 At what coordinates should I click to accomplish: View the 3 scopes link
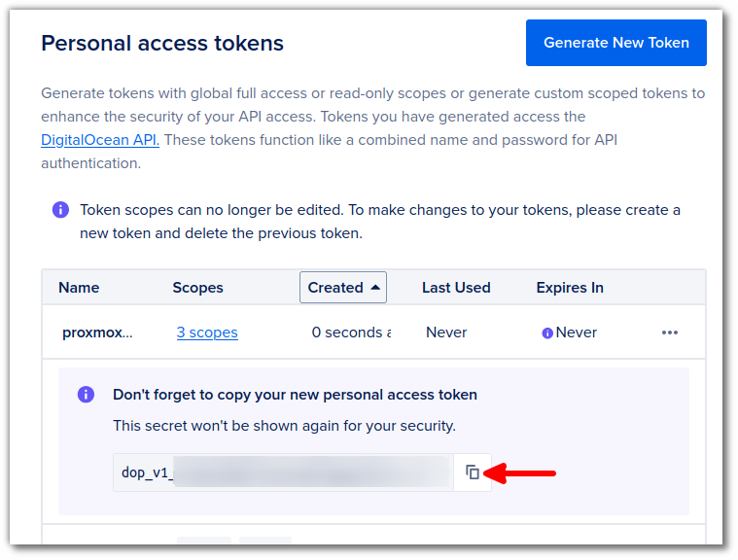click(207, 332)
